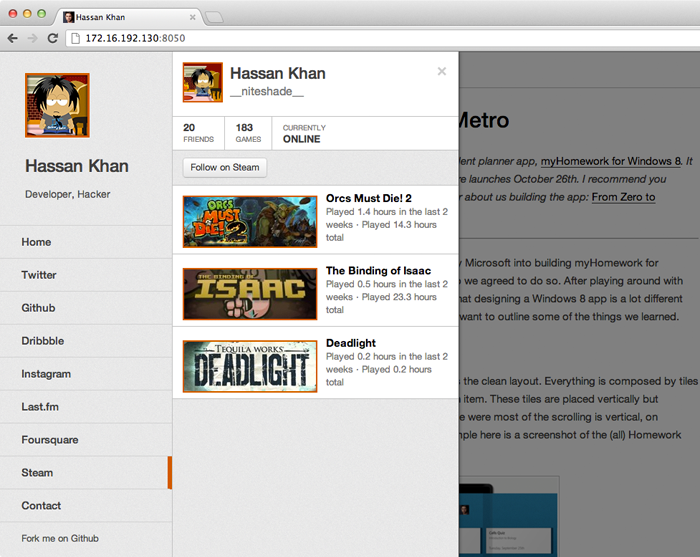Click the Deadlight game banner image
The height and width of the screenshot is (557, 700).
(x=250, y=366)
